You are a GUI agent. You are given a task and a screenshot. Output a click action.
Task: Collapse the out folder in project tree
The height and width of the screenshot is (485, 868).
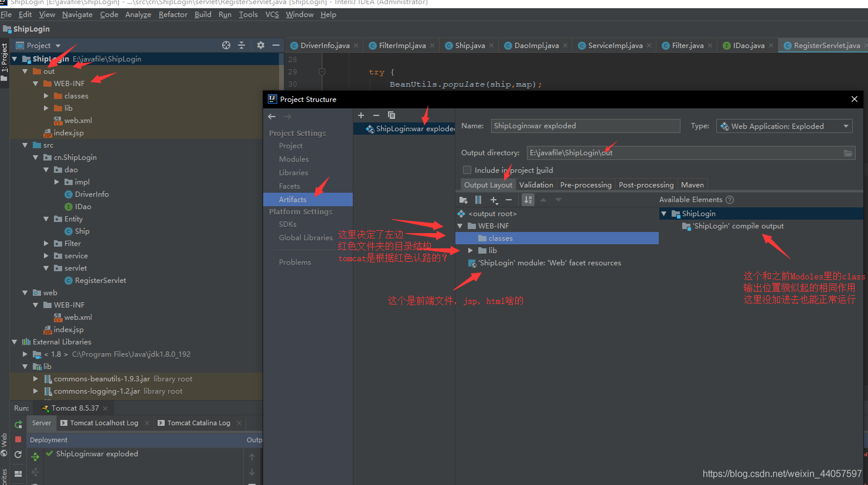pos(25,71)
